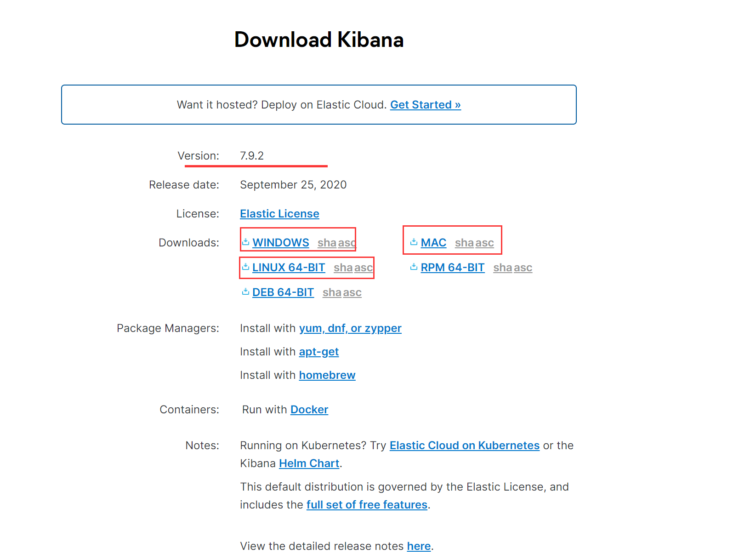
Task: Download Kibana for MAC
Action: pos(433,243)
